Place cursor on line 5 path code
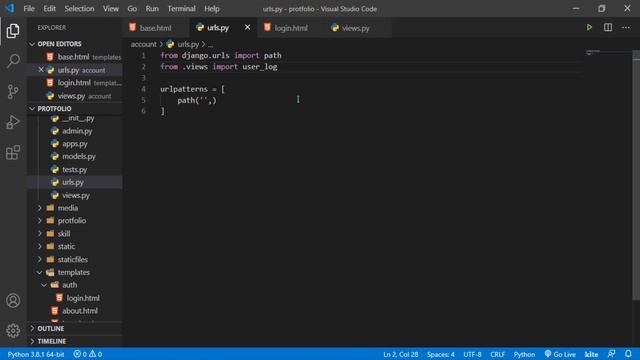Screen dimensions: 640x360 [197, 100]
